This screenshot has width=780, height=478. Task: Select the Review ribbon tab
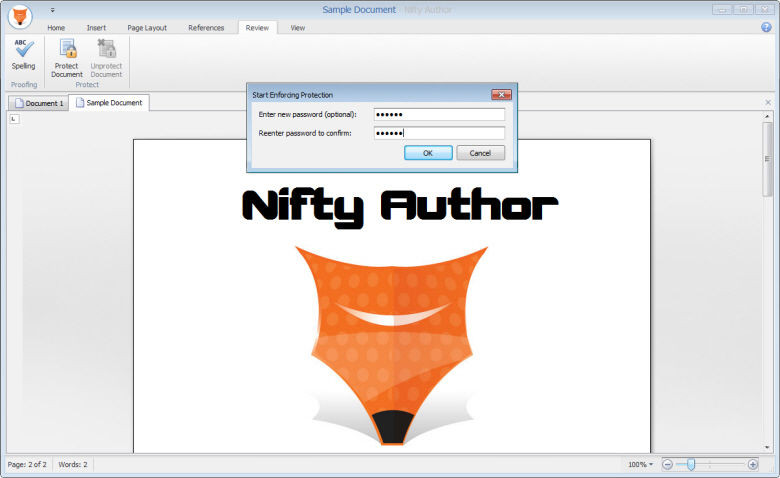(257, 28)
